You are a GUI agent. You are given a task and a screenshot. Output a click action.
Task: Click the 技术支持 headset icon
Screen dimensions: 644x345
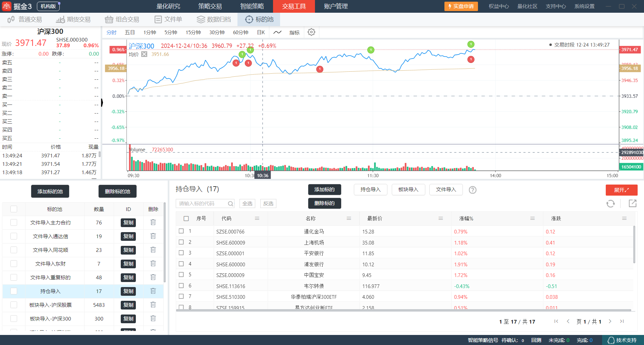pos(611,340)
